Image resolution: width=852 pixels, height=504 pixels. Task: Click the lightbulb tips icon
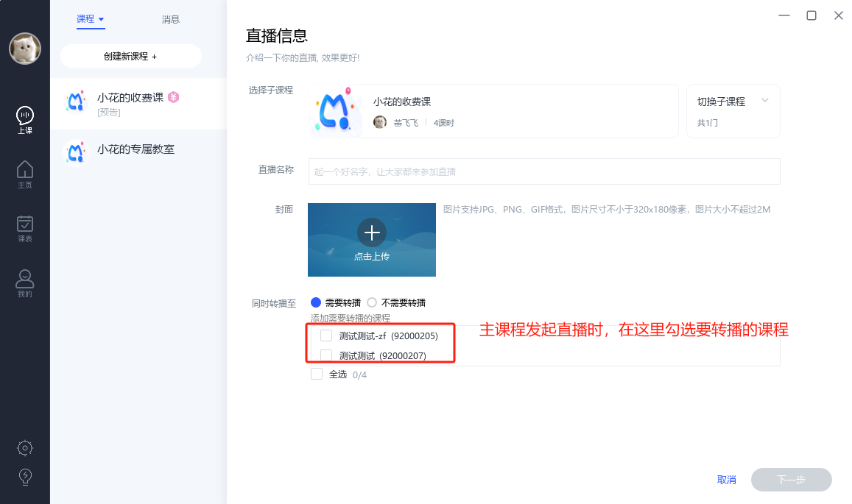pyautogui.click(x=25, y=477)
